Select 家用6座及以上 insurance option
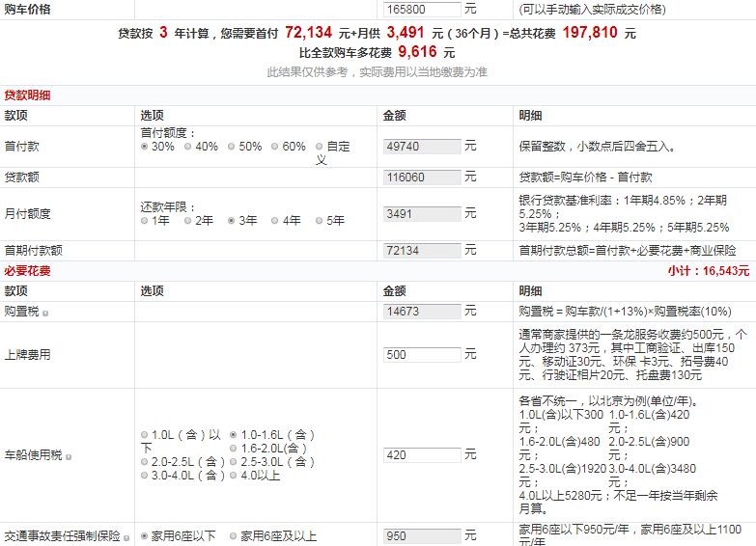Viewport: 756px width, 546px height. (234, 536)
